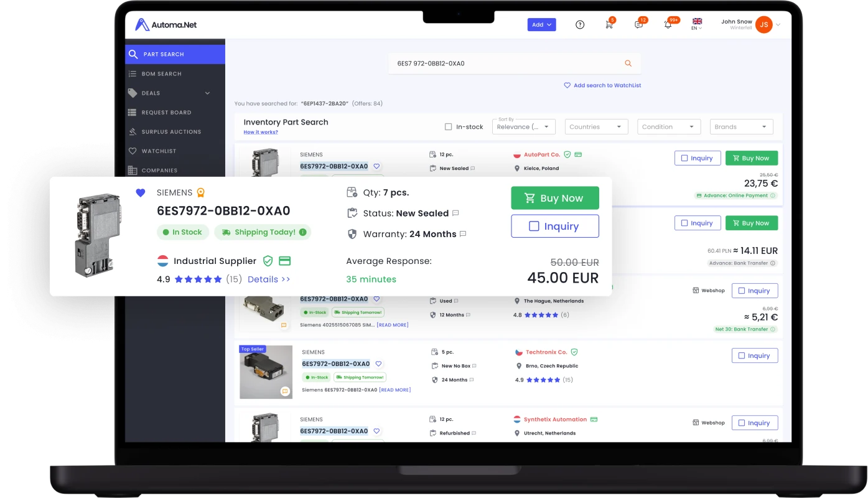Open the notifications bell icon
The image size is (868, 498).
(x=668, y=25)
